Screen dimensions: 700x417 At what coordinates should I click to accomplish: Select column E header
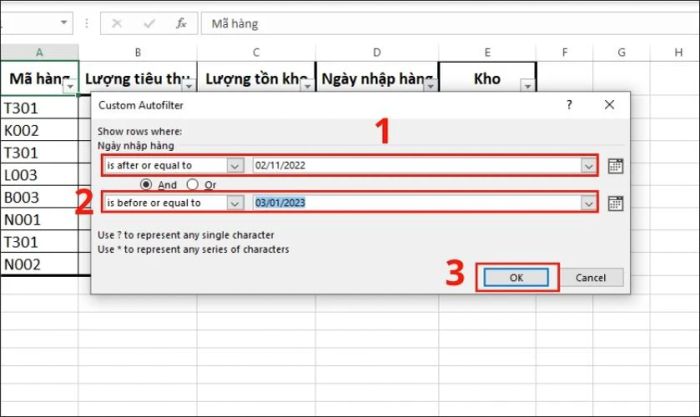click(488, 52)
